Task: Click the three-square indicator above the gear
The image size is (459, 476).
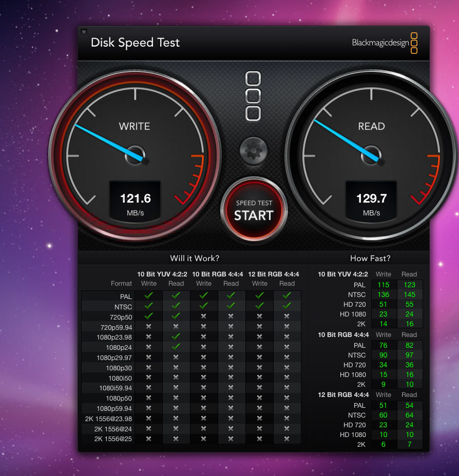Action: [x=253, y=96]
